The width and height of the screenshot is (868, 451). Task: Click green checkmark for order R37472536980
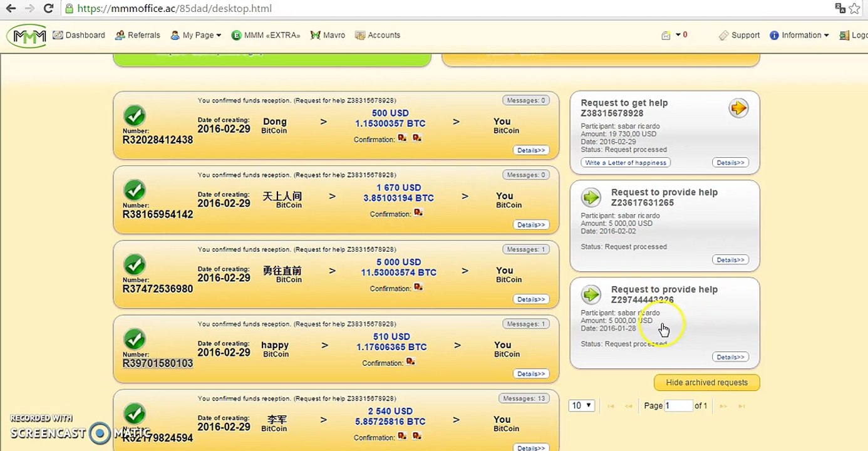pyautogui.click(x=134, y=265)
